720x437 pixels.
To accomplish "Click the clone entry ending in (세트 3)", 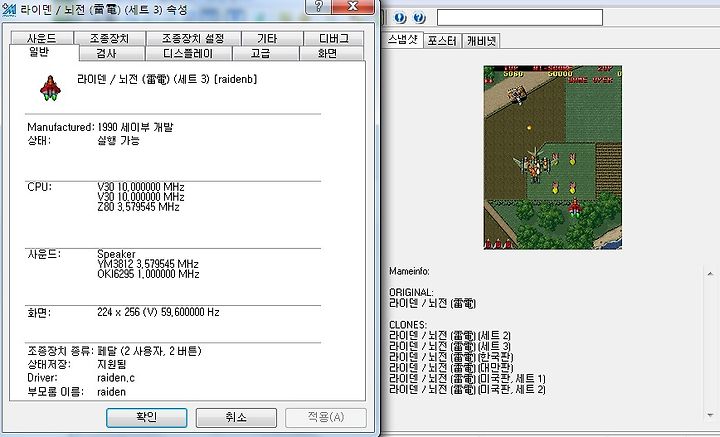I will point(450,346).
